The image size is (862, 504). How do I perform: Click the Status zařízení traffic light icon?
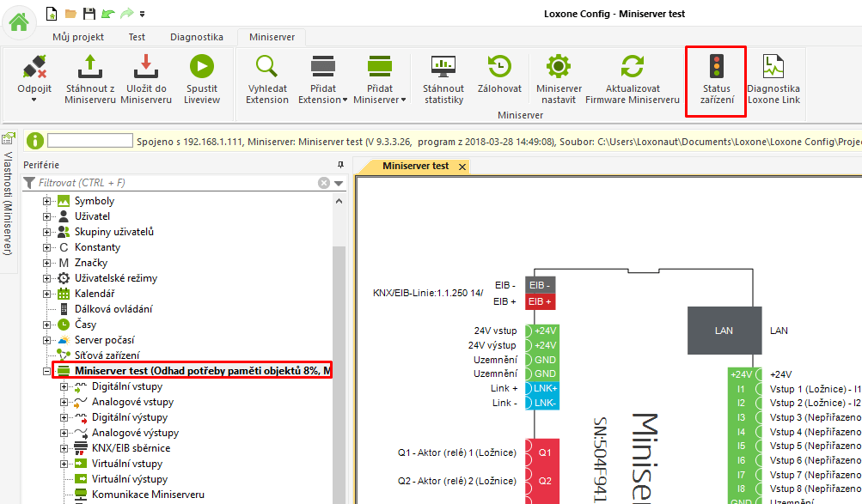point(715,66)
